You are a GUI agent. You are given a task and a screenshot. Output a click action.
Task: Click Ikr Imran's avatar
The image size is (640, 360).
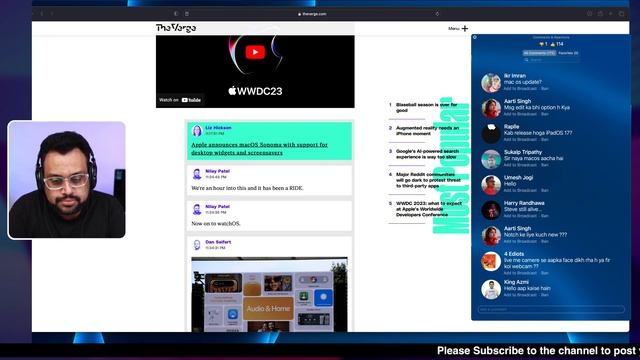click(x=491, y=83)
